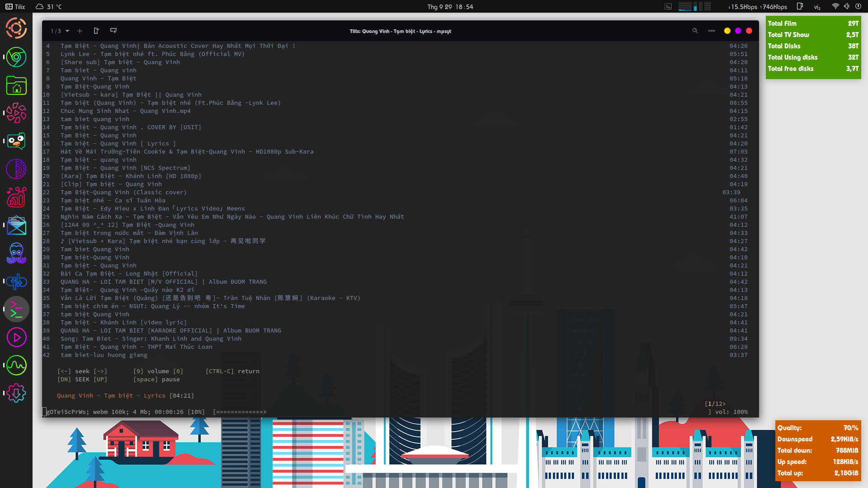
Task: Open the green waveform monitor icon
Action: (16, 365)
